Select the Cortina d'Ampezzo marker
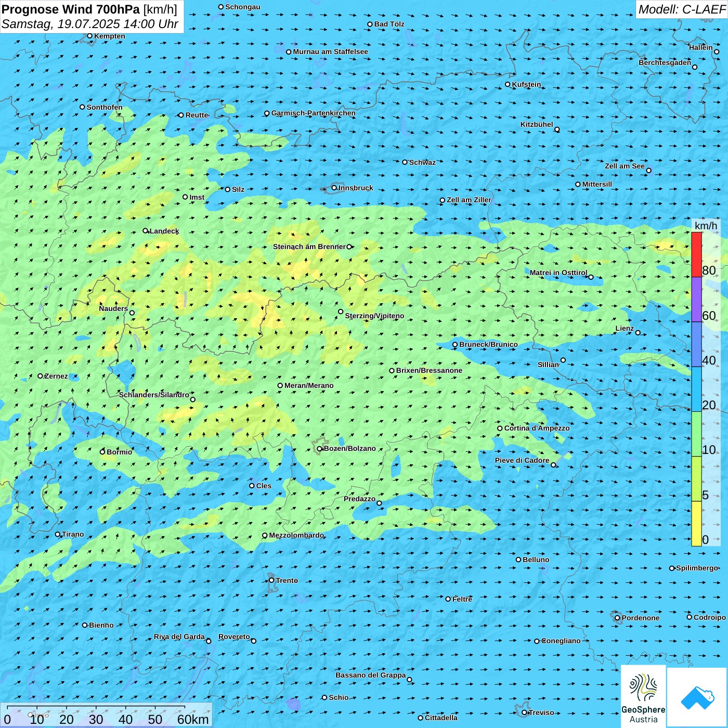 [500, 428]
